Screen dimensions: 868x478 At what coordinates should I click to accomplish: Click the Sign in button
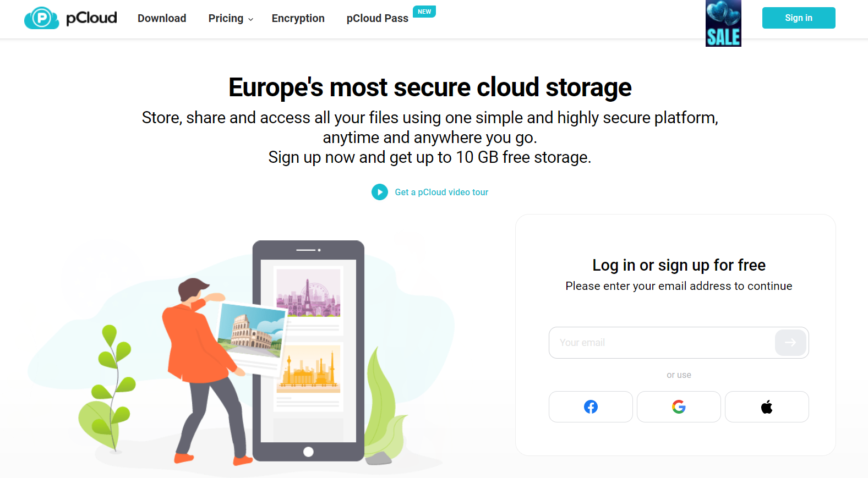(799, 18)
